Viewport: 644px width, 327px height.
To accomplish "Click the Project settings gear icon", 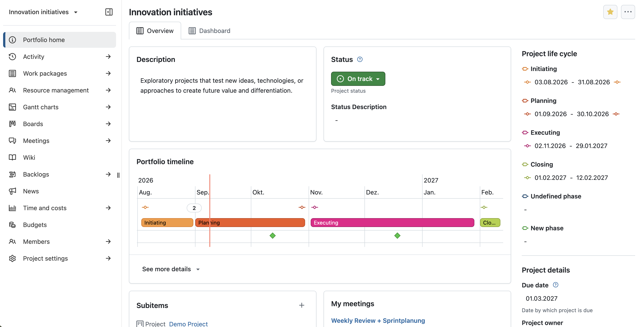I will pos(12,259).
